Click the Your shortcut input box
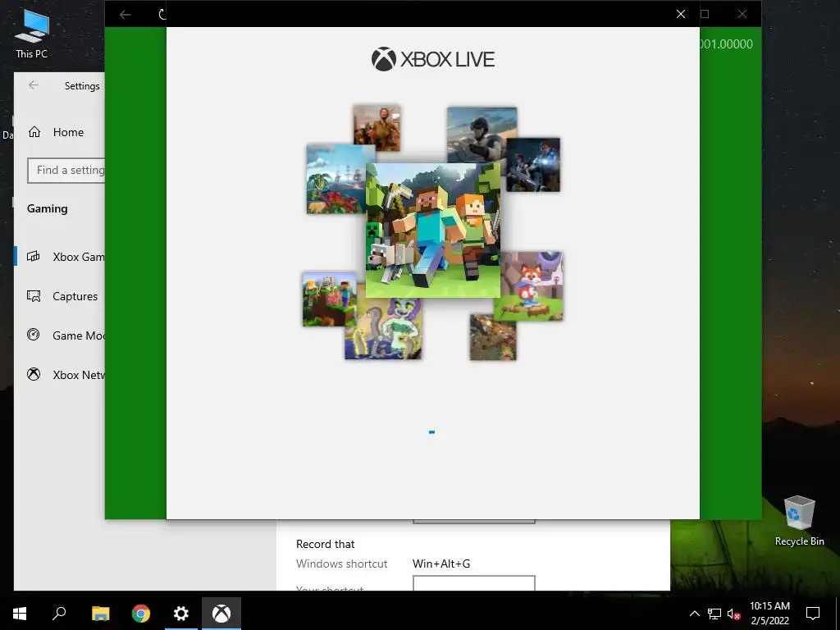 tap(474, 583)
